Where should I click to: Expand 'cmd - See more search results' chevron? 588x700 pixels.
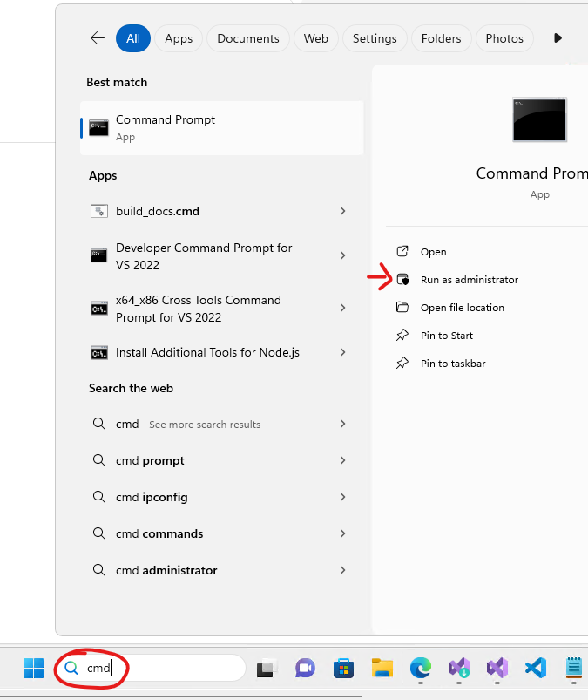point(342,424)
